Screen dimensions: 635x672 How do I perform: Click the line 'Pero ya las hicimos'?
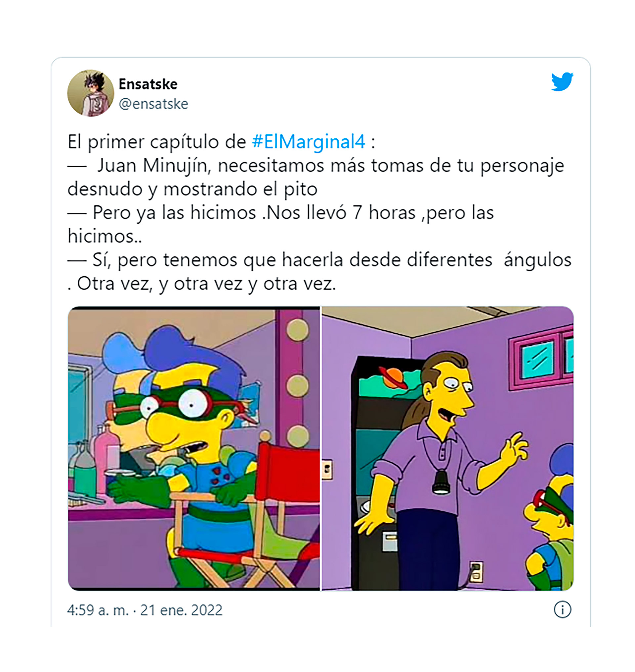tap(280, 213)
